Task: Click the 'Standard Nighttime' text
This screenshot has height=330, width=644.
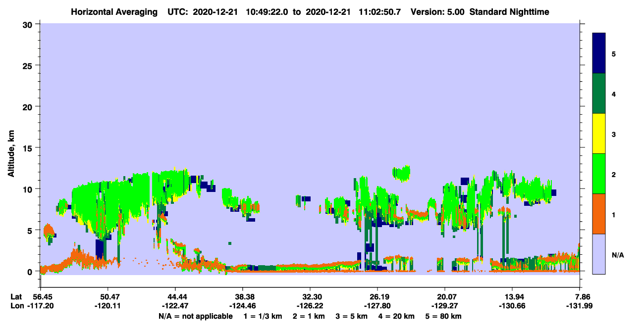Action: coord(509,12)
